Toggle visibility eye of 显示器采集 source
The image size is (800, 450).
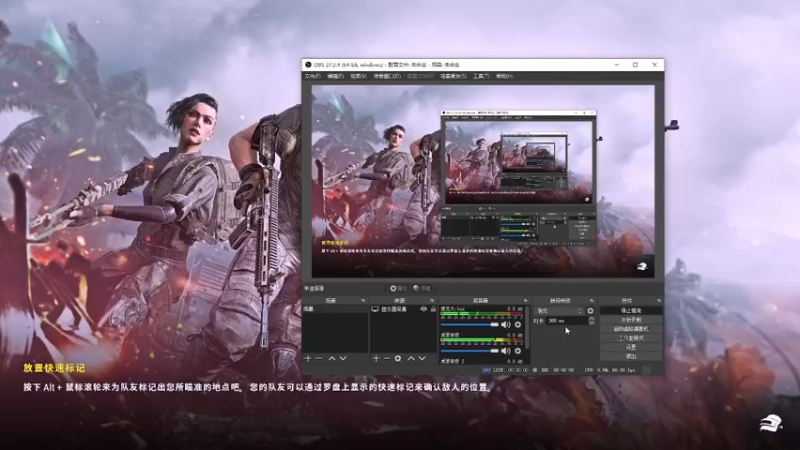[x=423, y=309]
